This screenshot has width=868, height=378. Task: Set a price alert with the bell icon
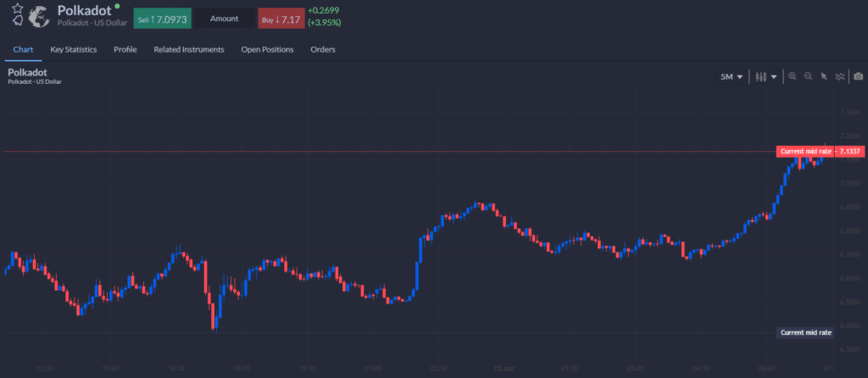pos(18,21)
